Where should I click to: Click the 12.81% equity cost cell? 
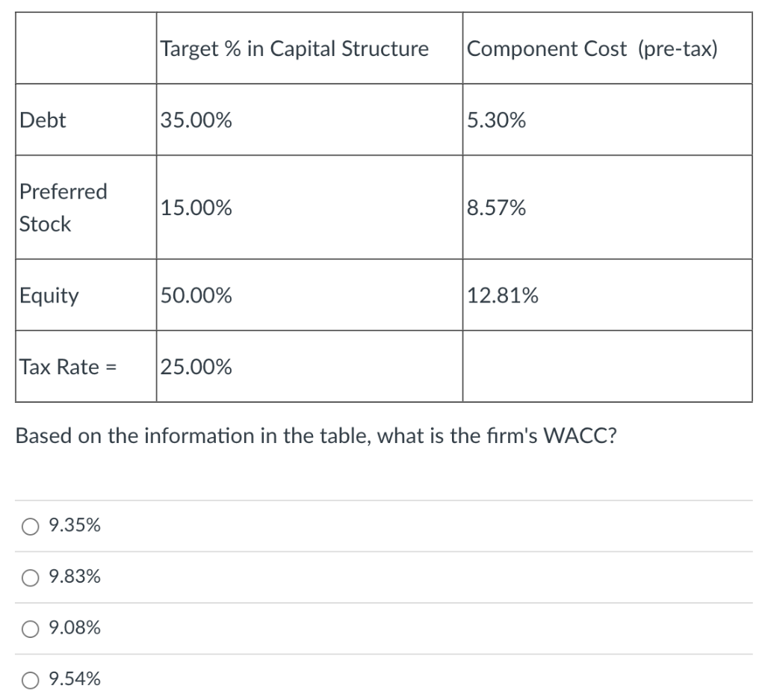click(502, 295)
